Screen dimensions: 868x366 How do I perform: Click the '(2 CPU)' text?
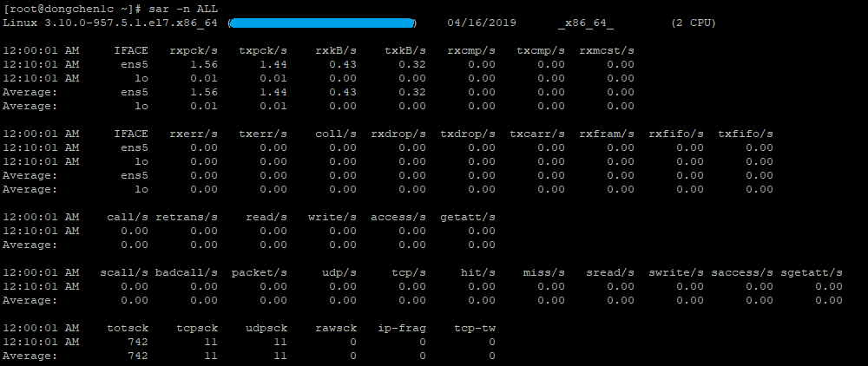(694, 22)
